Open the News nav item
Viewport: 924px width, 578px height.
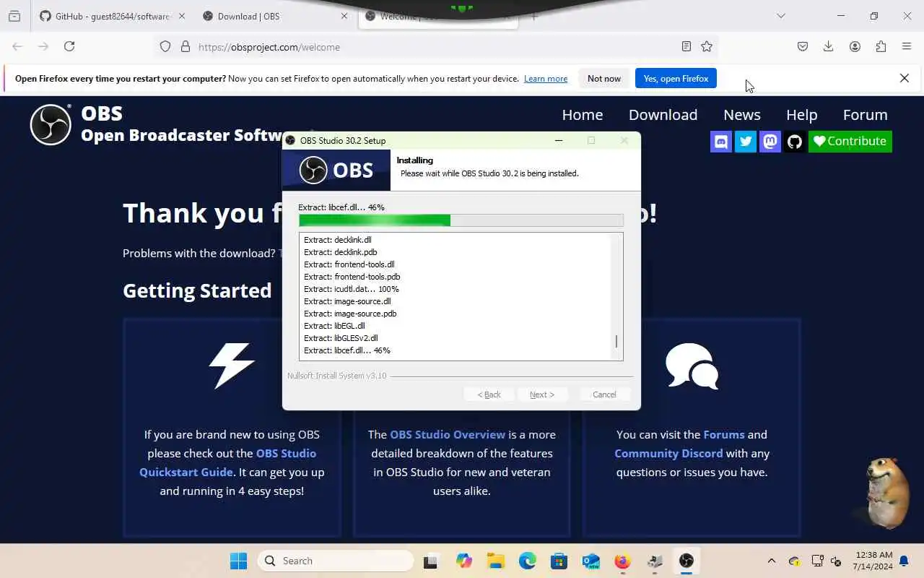(742, 115)
